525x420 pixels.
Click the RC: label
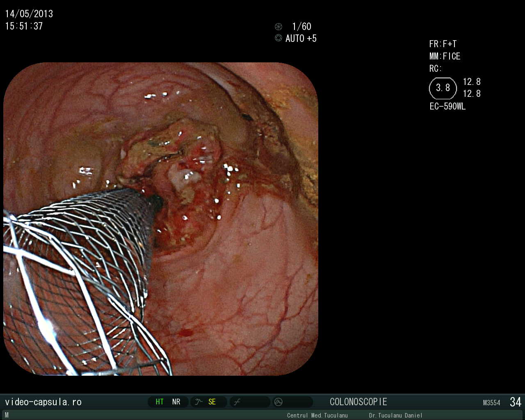(x=435, y=68)
